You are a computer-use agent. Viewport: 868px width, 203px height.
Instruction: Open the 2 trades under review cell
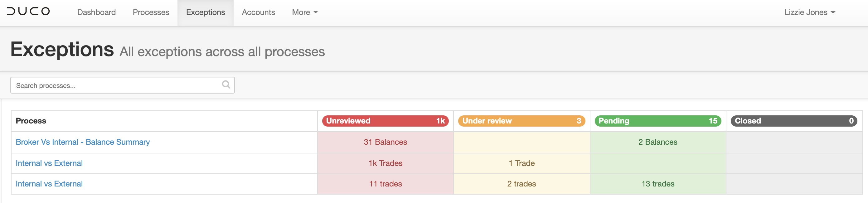point(521,184)
